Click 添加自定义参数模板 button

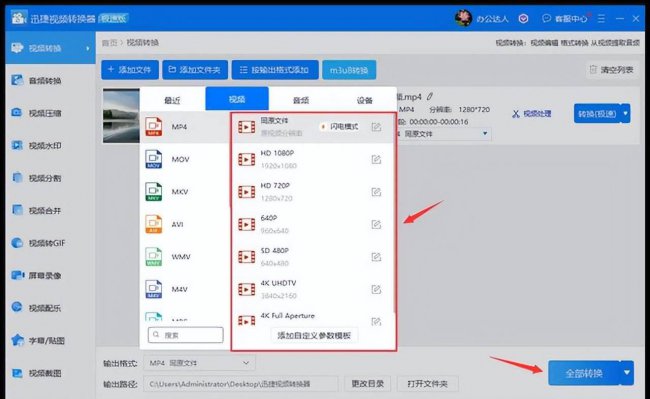coord(314,335)
